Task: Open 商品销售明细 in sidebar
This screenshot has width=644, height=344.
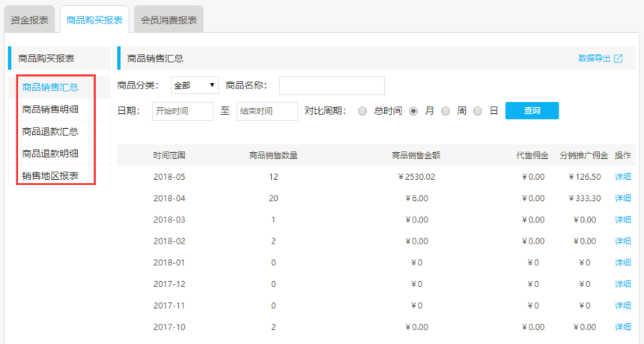Action: [51, 109]
